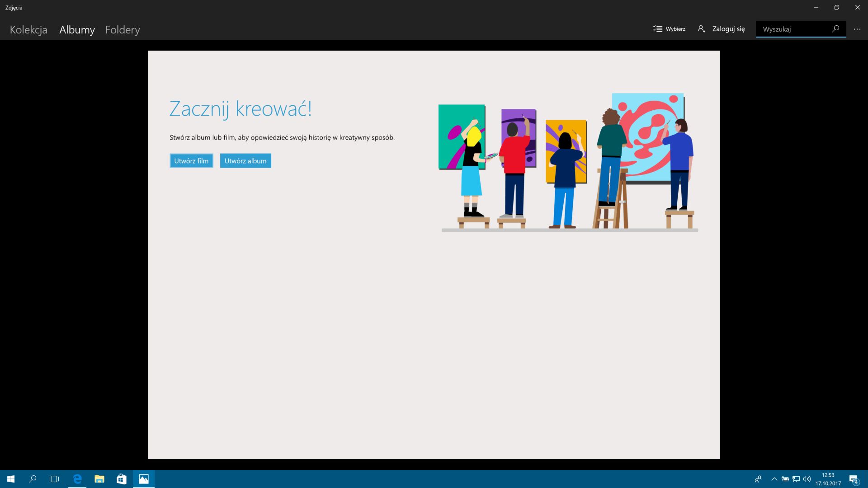This screenshot has width=868, height=488.
Task: Select the Albumy tab
Action: point(77,30)
